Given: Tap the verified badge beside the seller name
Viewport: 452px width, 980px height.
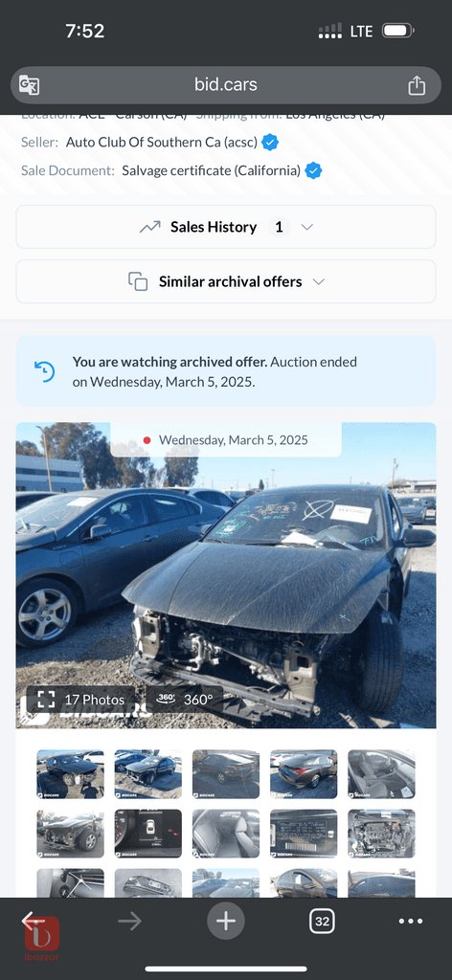Looking at the screenshot, I should (x=269, y=143).
